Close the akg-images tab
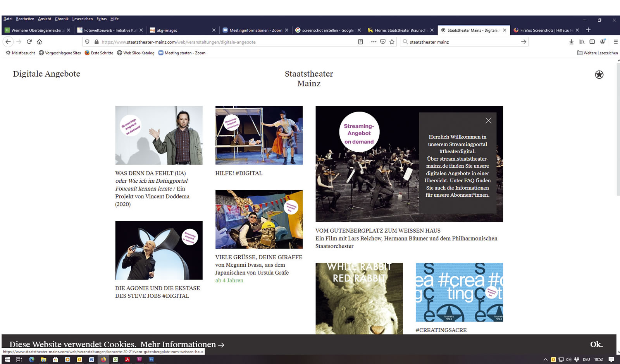The width and height of the screenshot is (620, 364). 214,30
